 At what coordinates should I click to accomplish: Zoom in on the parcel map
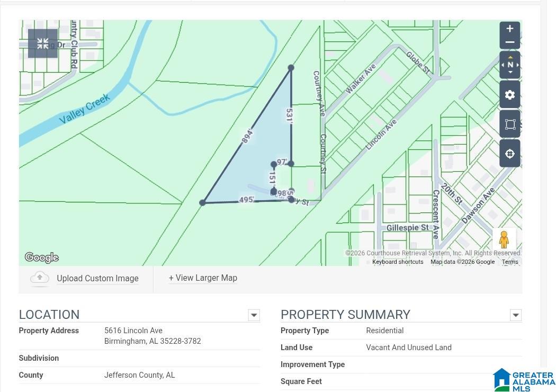pos(509,29)
